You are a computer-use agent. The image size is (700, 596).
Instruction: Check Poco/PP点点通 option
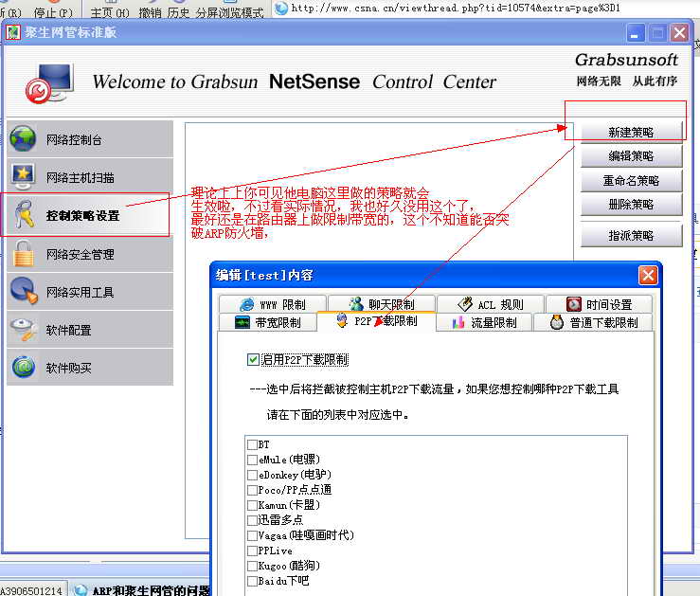[x=252, y=490]
